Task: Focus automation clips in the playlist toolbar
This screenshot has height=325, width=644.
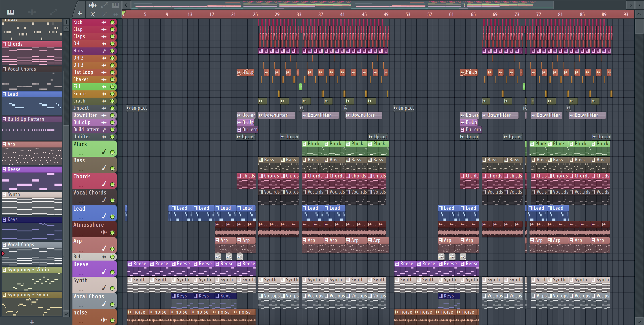Action: coord(104,5)
